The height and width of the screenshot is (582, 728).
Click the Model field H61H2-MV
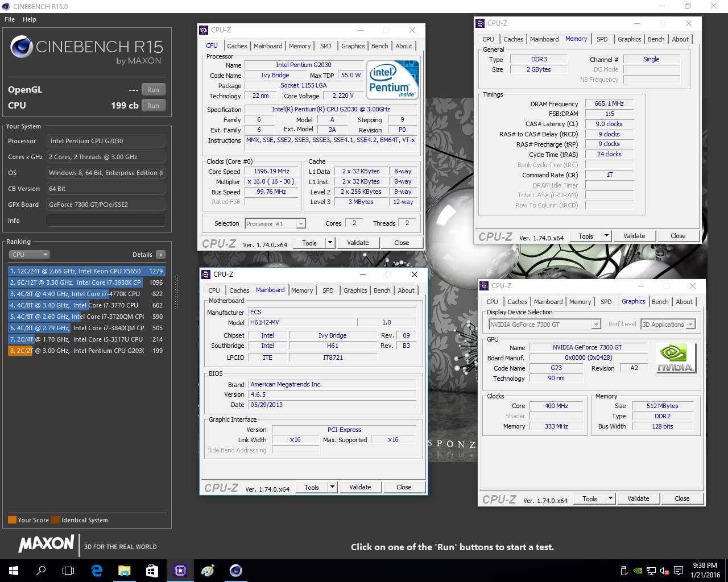click(x=302, y=323)
